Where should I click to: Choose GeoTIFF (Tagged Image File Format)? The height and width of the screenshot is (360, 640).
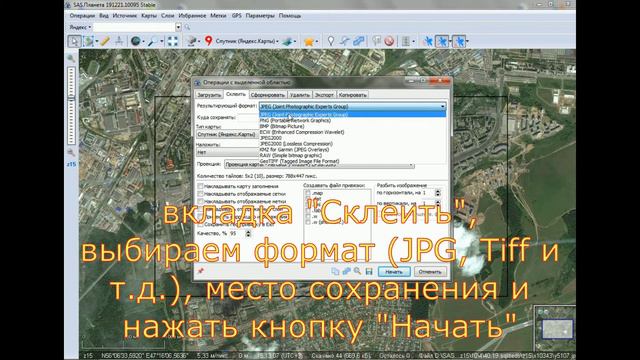click(299, 161)
